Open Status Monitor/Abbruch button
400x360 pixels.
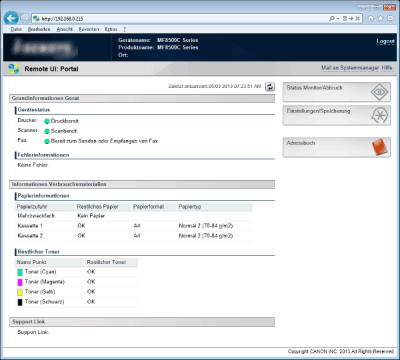tap(337, 92)
